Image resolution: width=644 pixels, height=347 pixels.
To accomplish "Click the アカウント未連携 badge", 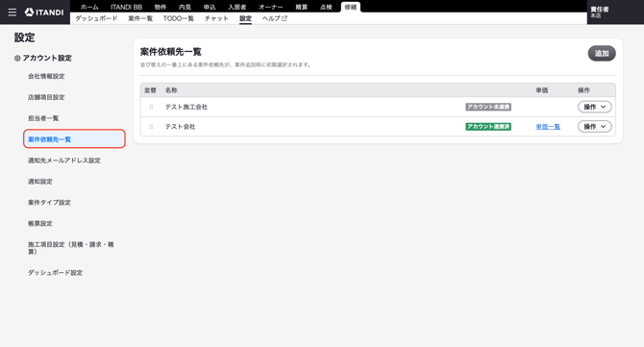I will [488, 107].
